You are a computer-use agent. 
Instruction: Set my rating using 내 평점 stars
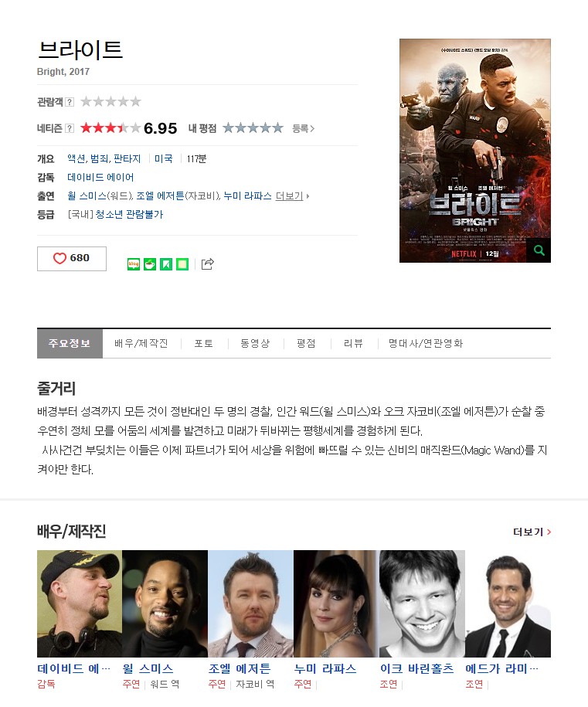pos(253,128)
